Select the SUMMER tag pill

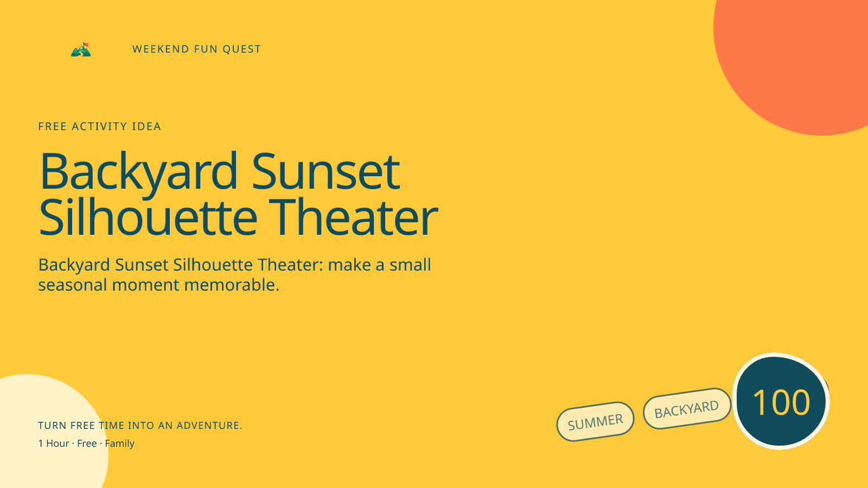click(595, 421)
